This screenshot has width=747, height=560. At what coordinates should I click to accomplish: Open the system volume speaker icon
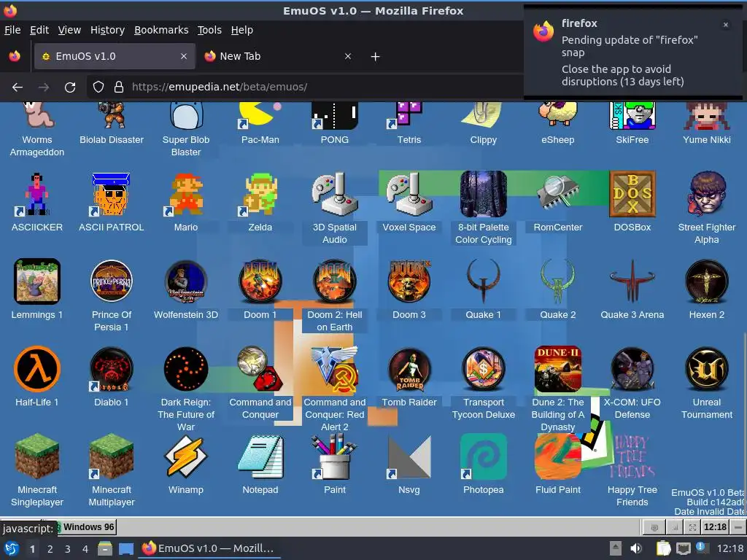coord(636,548)
